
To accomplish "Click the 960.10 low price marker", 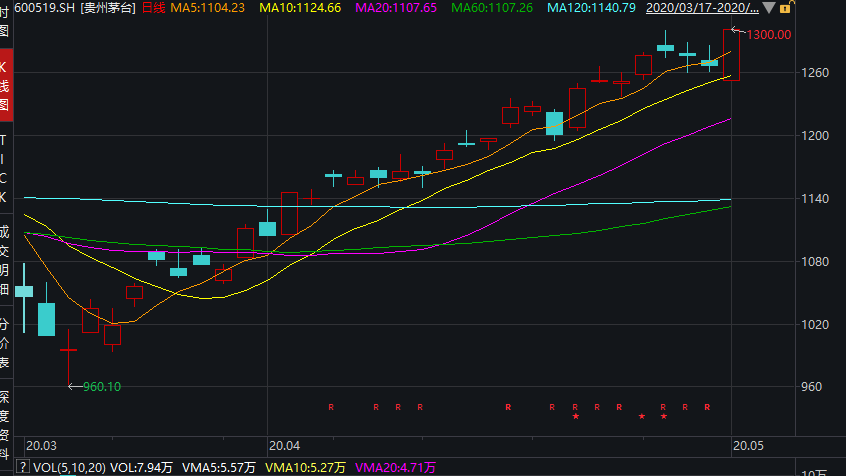I will pos(102,387).
